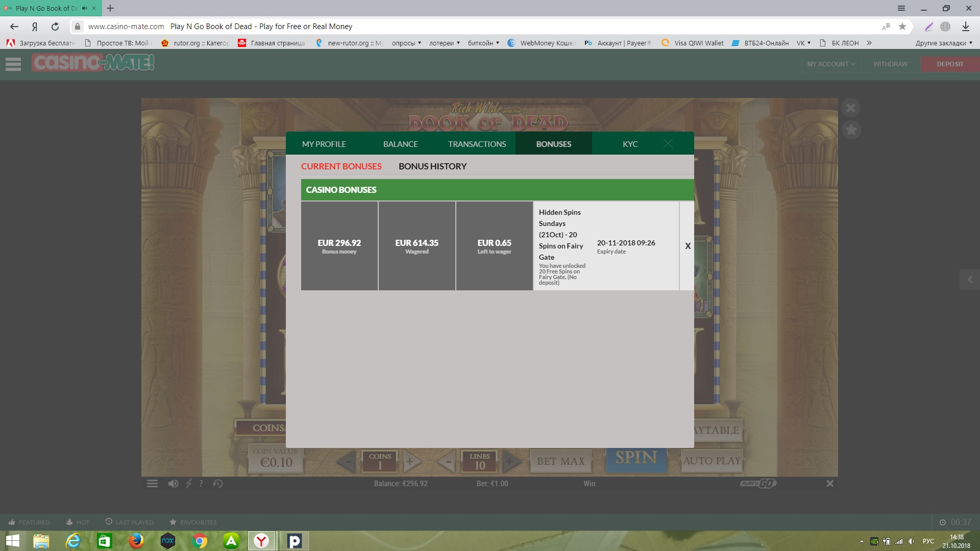Viewport: 980px width, 551px height.
Task: Toggle fast play lightning icon
Action: [189, 484]
